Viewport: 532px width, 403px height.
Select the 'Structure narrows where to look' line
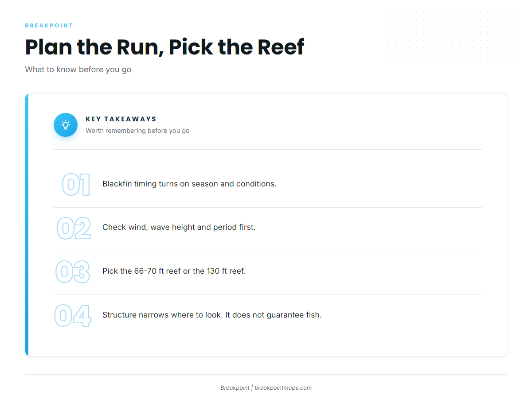[x=212, y=315]
